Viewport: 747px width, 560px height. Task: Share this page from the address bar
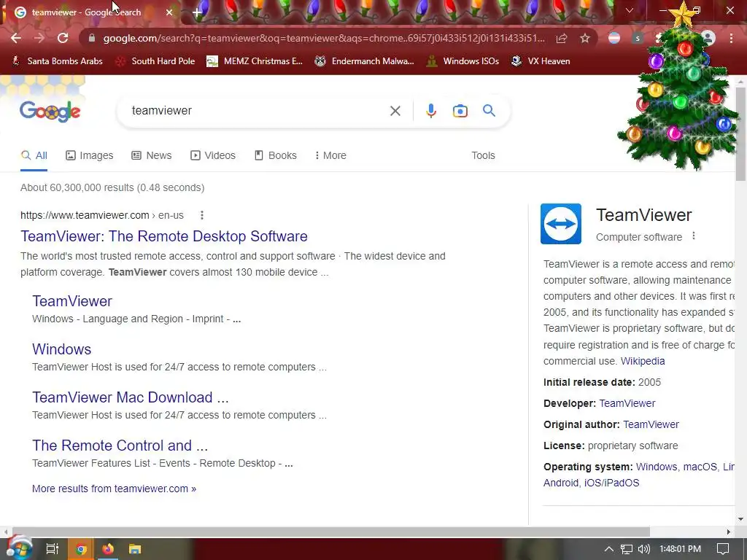(562, 38)
